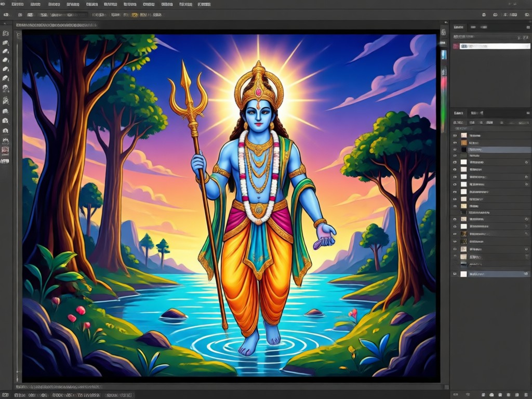Open the upper right panel's flyout menu icon

(x=528, y=27)
